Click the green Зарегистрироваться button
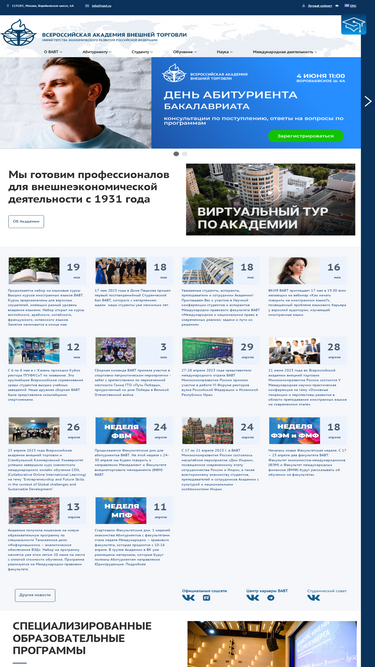 (306, 136)
